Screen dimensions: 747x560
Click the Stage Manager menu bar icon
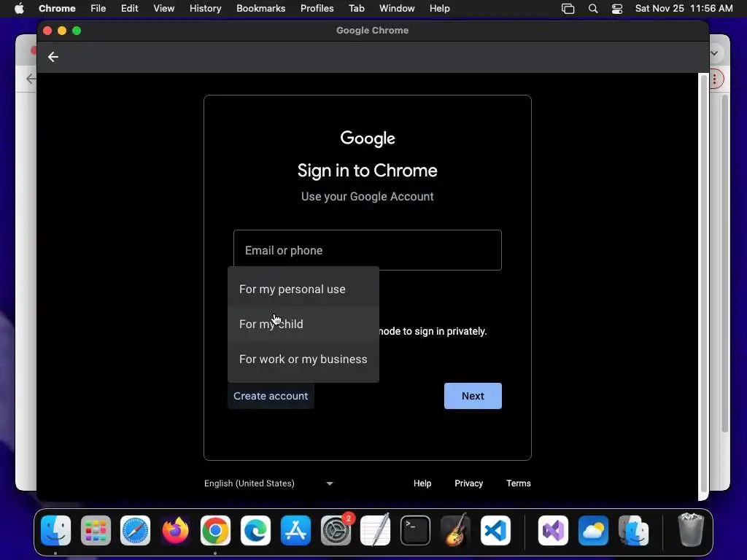pos(568,9)
